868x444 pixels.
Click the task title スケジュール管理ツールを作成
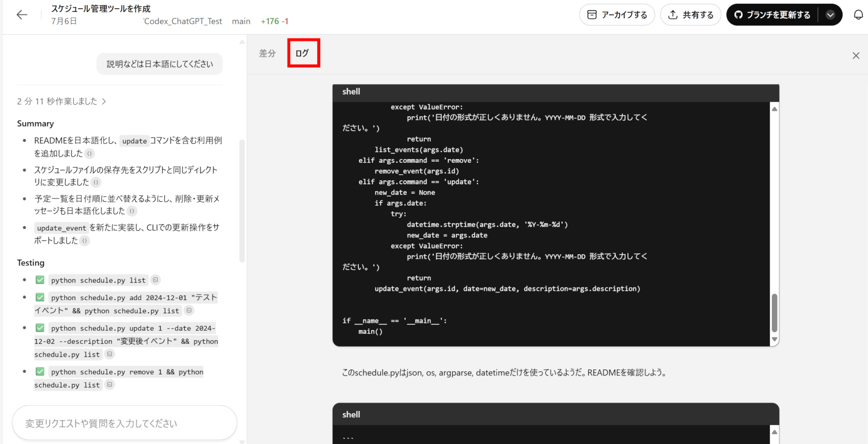[x=101, y=8]
